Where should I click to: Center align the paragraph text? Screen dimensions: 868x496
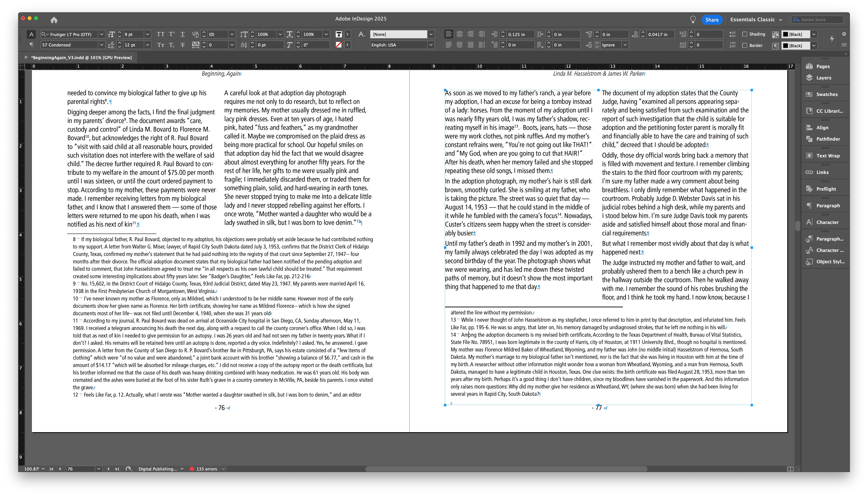pyautogui.click(x=459, y=34)
